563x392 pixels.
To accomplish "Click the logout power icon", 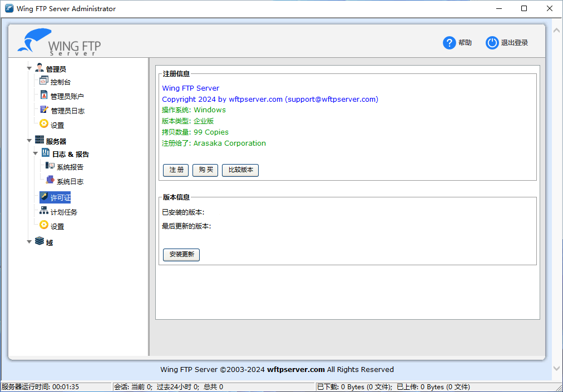I will [x=492, y=43].
